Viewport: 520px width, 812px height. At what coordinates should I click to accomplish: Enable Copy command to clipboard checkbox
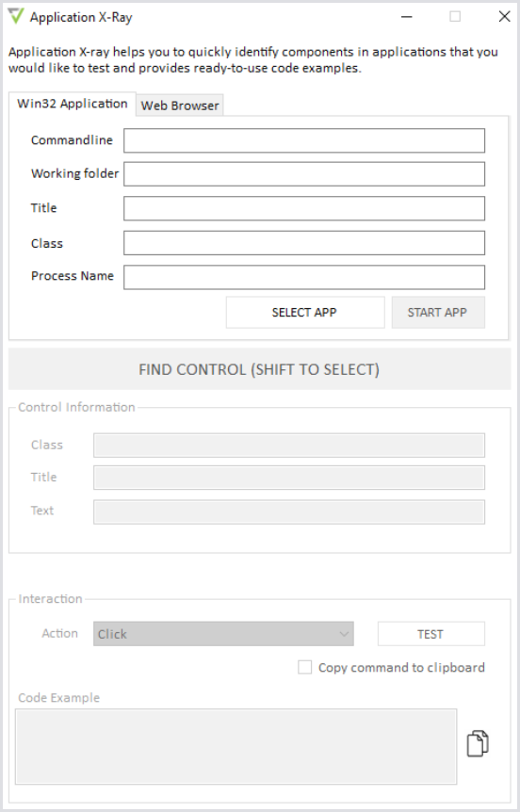(x=304, y=668)
